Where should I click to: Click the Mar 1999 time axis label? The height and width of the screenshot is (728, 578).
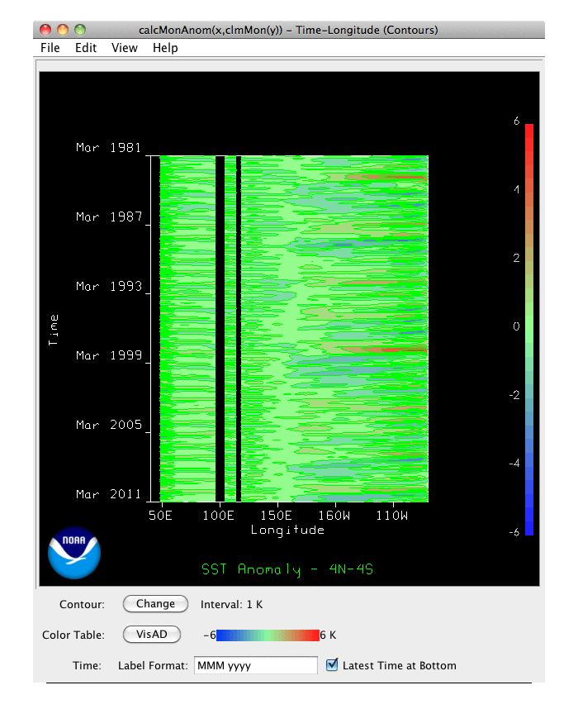point(110,355)
